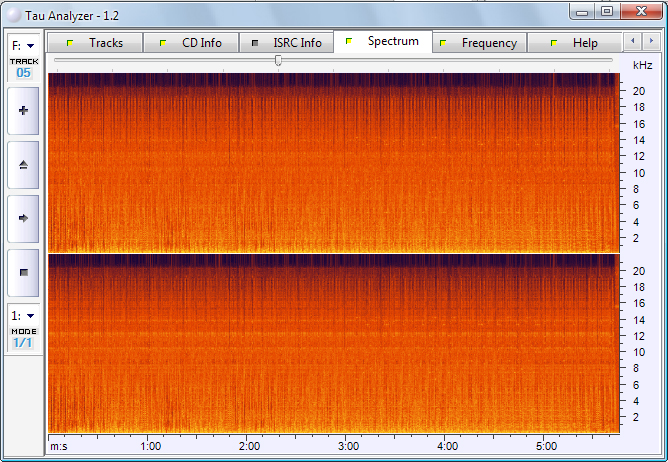Viewport: 668px width, 462px height.
Task: Open the Help tab
Action: click(576, 43)
